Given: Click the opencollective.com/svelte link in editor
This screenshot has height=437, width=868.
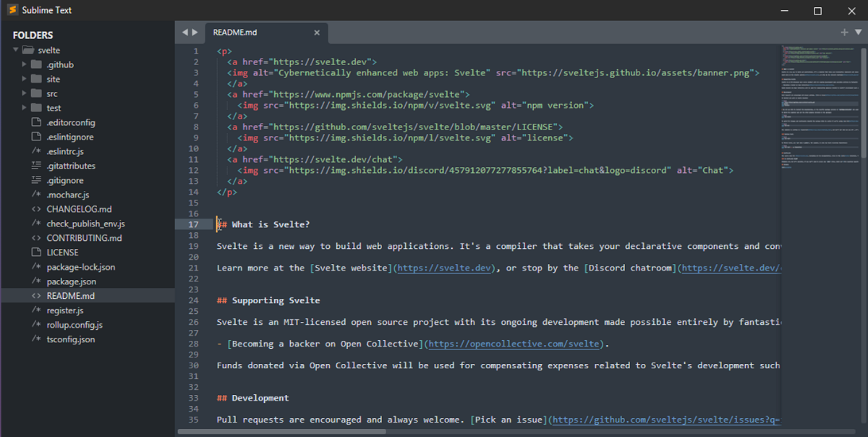Looking at the screenshot, I should tap(515, 344).
